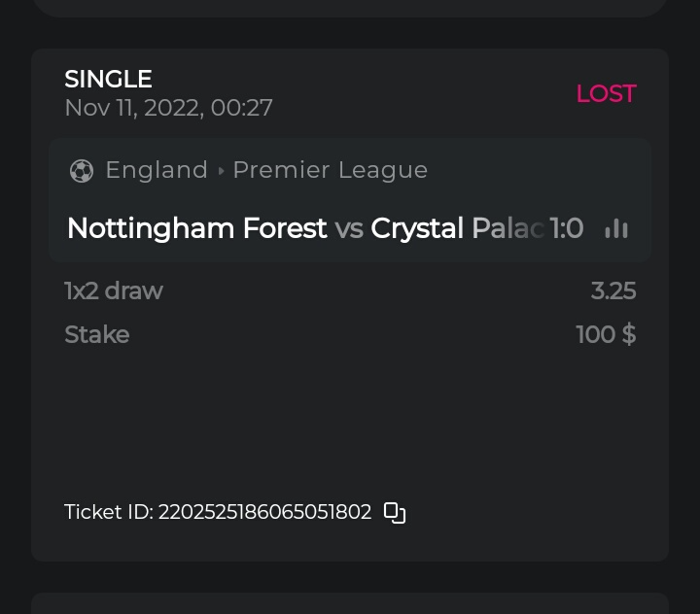This screenshot has height=614, width=700.
Task: Tap the Crystal Palace team name
Action: tap(455, 228)
